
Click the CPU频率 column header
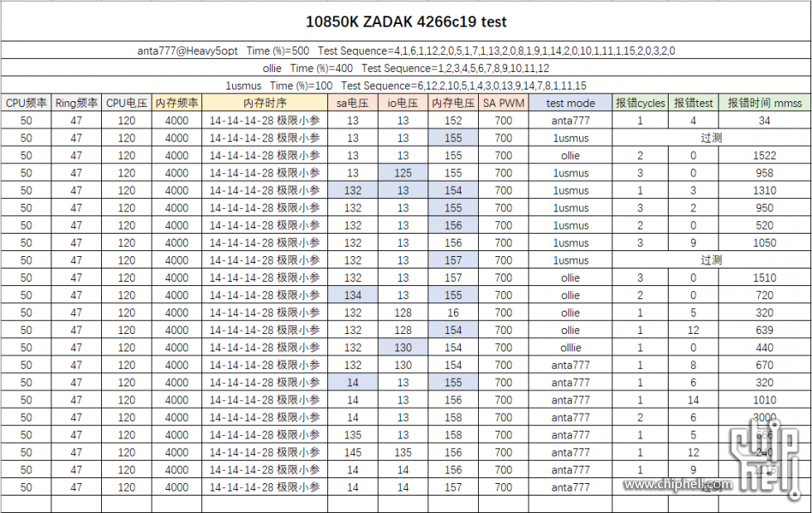tap(26, 103)
